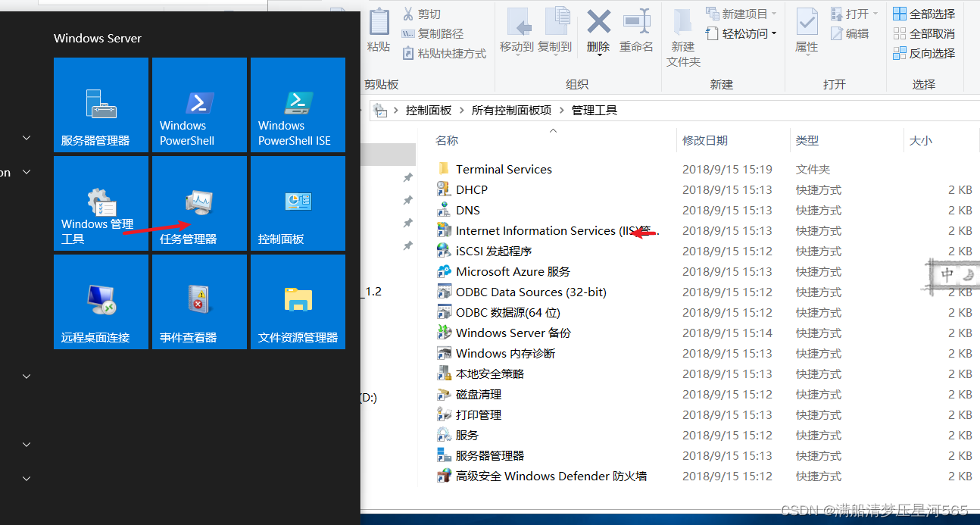Click the 剪切 scissors button
980x525 pixels.
point(421,14)
